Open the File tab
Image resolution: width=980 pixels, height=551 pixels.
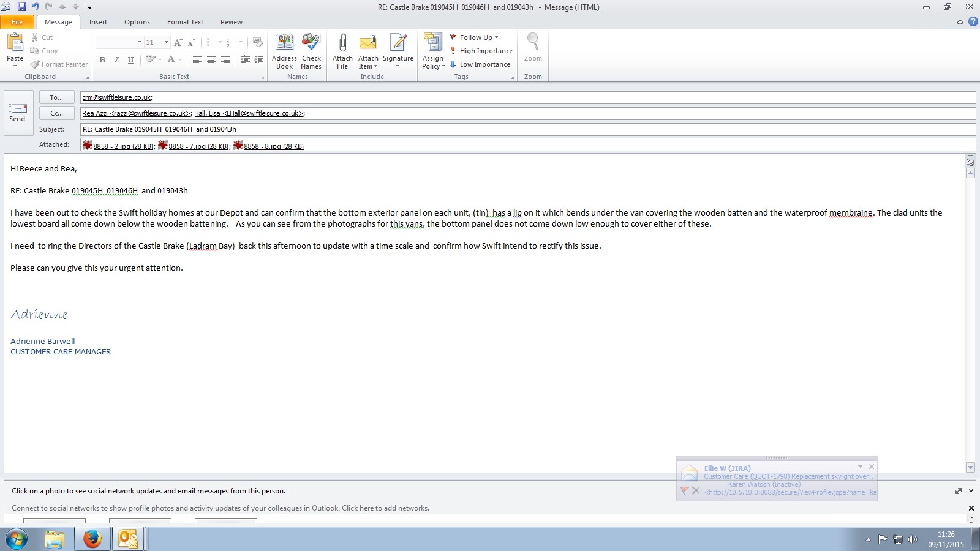pyautogui.click(x=17, y=22)
